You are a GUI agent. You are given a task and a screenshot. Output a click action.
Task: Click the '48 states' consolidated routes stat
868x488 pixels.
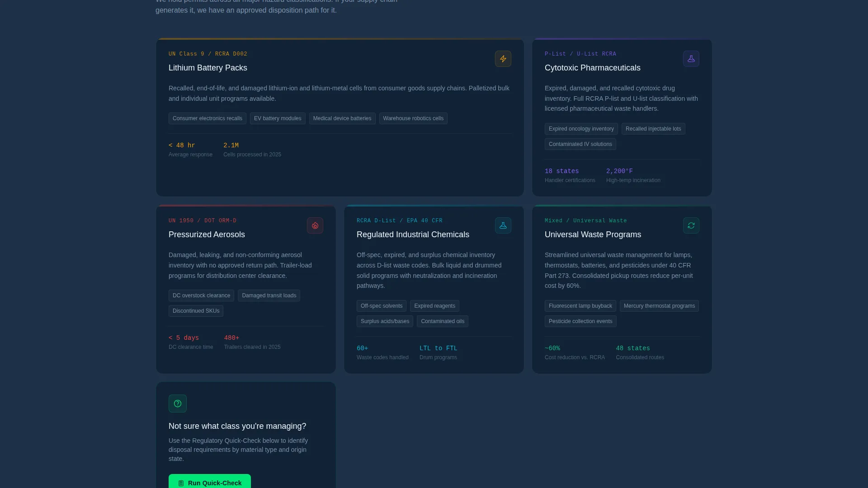point(633,348)
